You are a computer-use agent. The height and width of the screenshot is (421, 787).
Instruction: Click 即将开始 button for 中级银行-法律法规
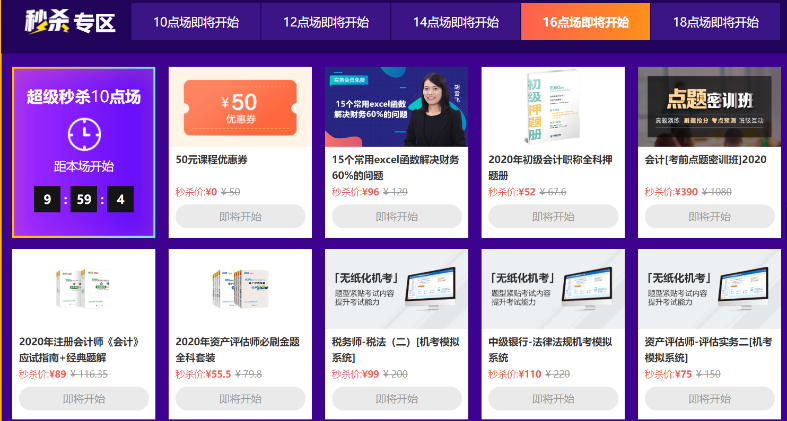[x=553, y=398]
